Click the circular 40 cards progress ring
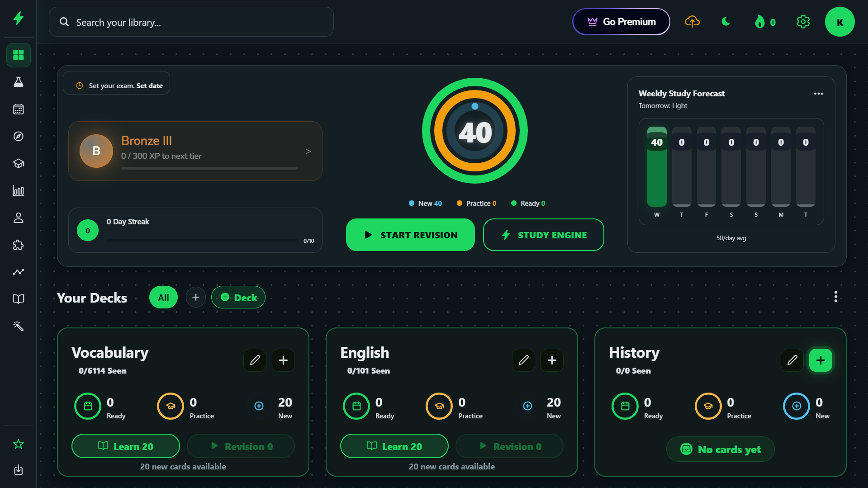This screenshot has width=868, height=488. (x=475, y=131)
